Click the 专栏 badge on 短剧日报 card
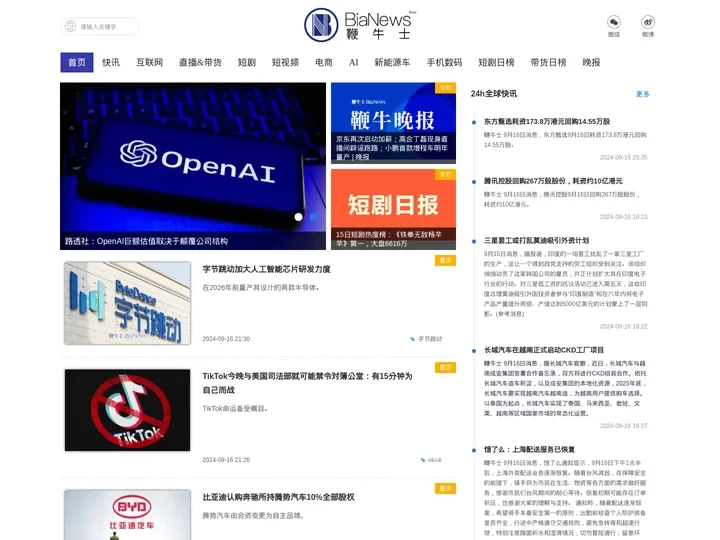Viewport: 720px width, 540px height. (445, 174)
